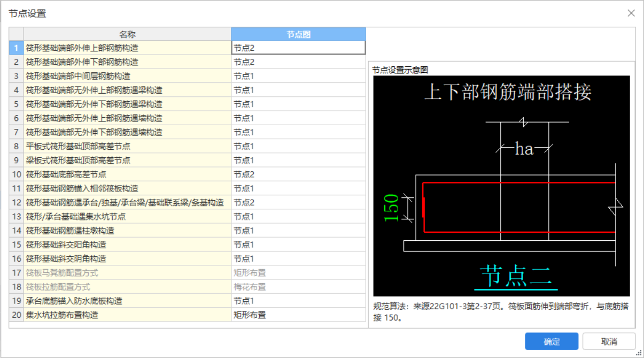Click row number 20 header cell
This screenshot has width=644, height=358.
(x=17, y=315)
